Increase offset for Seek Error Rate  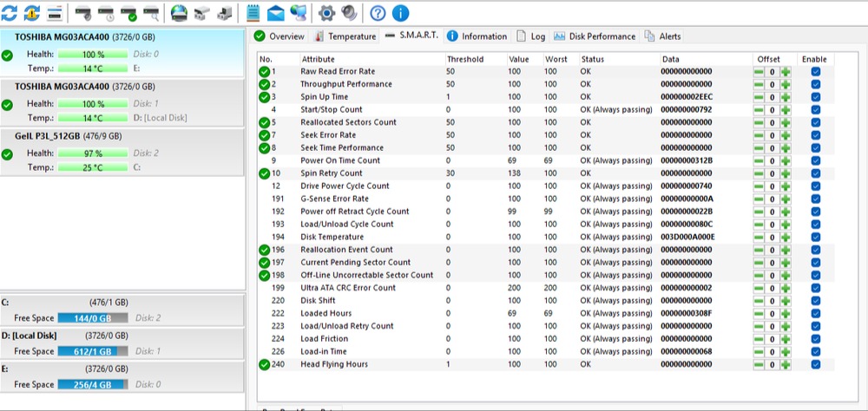coord(786,135)
